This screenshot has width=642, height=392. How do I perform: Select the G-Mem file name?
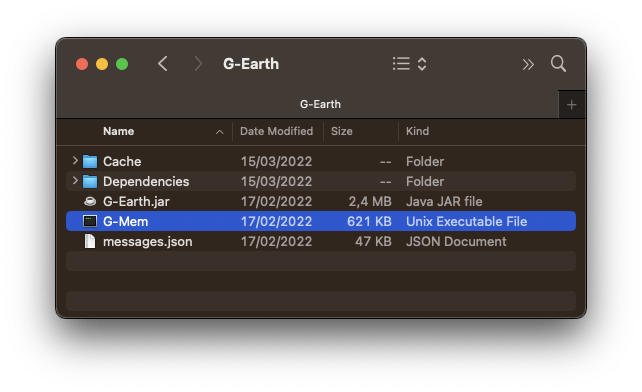point(125,222)
